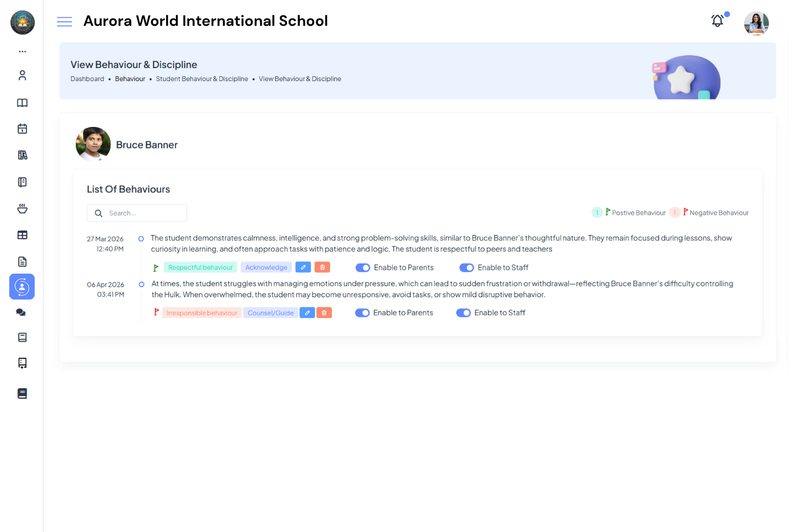Go to Dashboard breadcrumb
This screenshot has height=532, width=792.
(x=87, y=79)
